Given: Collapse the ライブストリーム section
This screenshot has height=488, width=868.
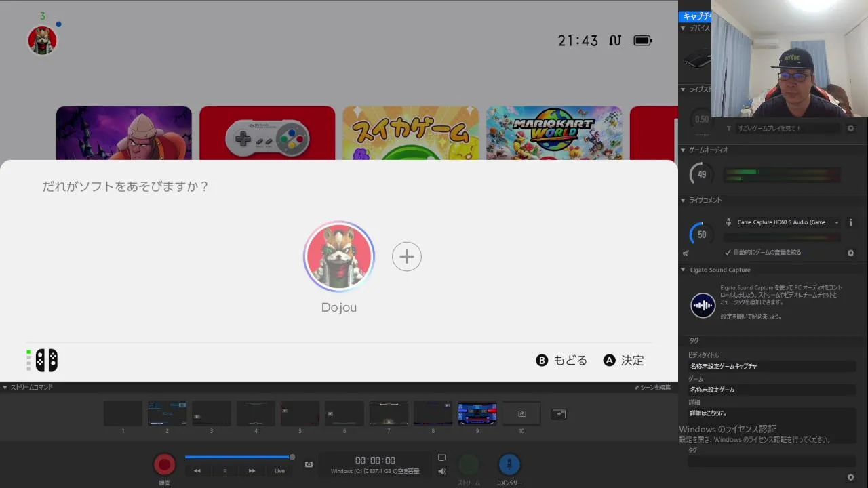Looking at the screenshot, I should click(x=684, y=89).
